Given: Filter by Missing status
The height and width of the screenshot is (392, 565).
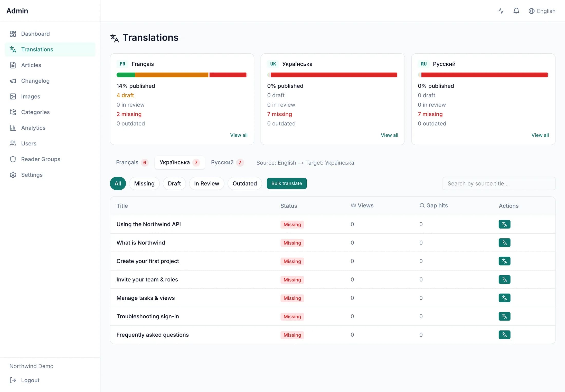Looking at the screenshot, I should 144,183.
